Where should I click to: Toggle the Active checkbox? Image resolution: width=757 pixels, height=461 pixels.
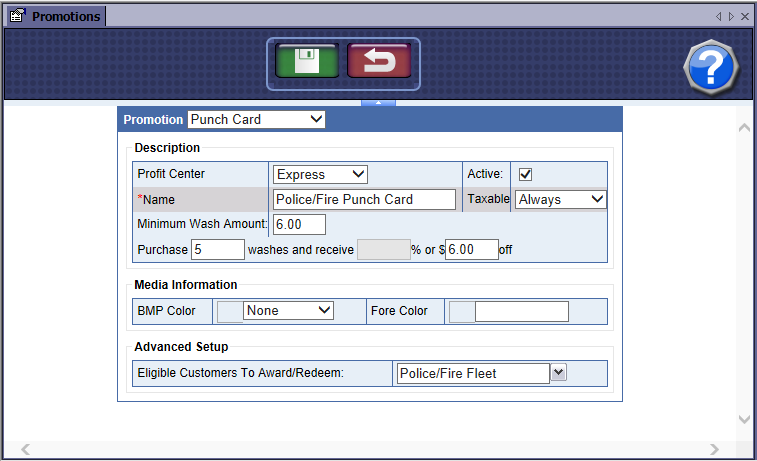click(525, 175)
